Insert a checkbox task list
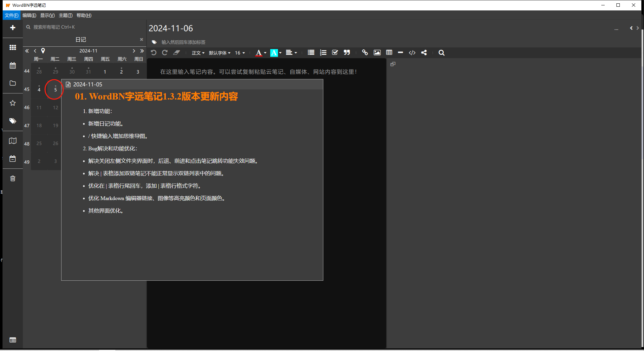The image size is (644, 351). click(335, 52)
